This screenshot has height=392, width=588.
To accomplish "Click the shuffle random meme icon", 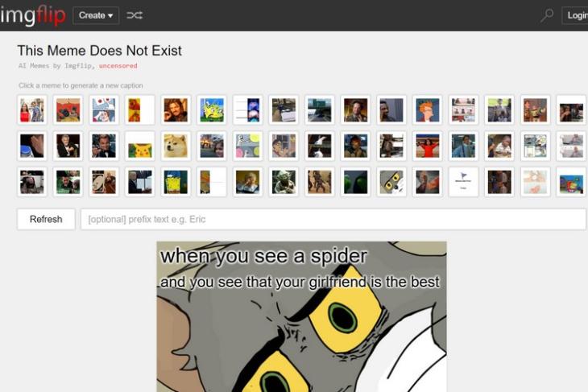I will (x=135, y=15).
